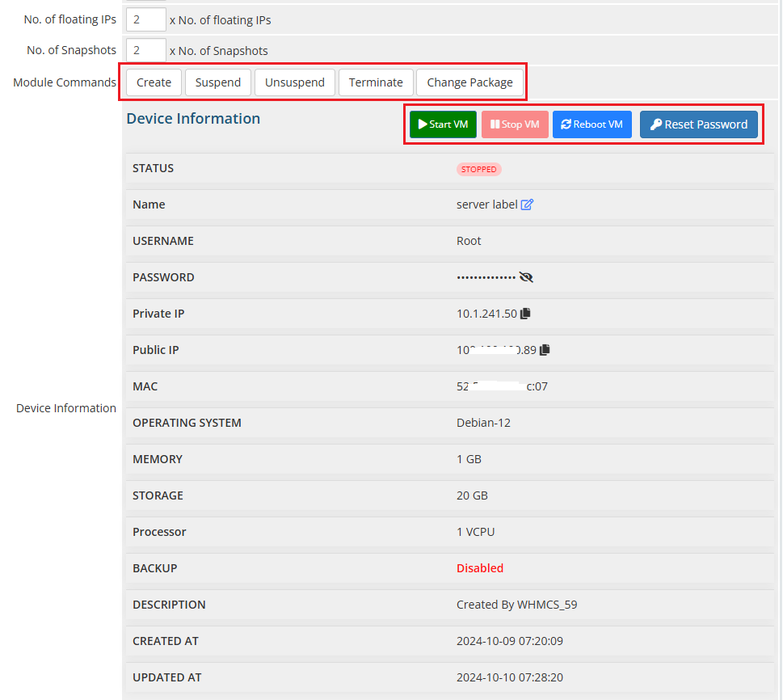783x700 pixels.
Task: Click the STOPPED status badge
Action: (478, 170)
